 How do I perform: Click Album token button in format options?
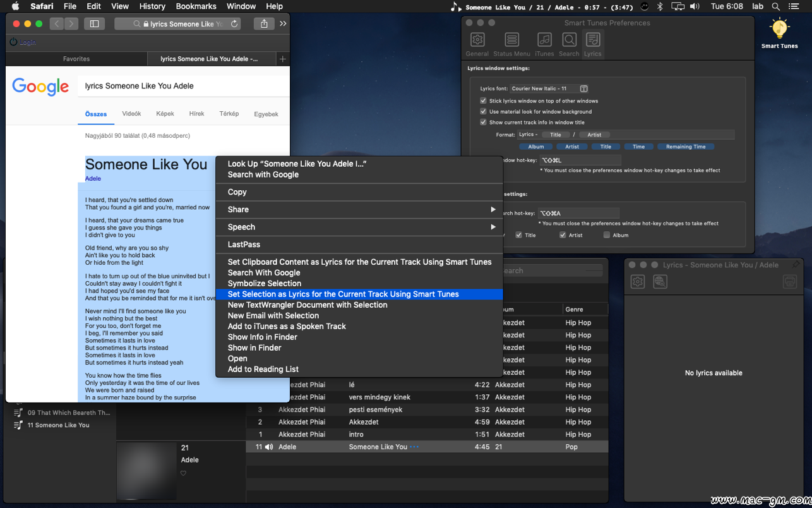coord(536,147)
